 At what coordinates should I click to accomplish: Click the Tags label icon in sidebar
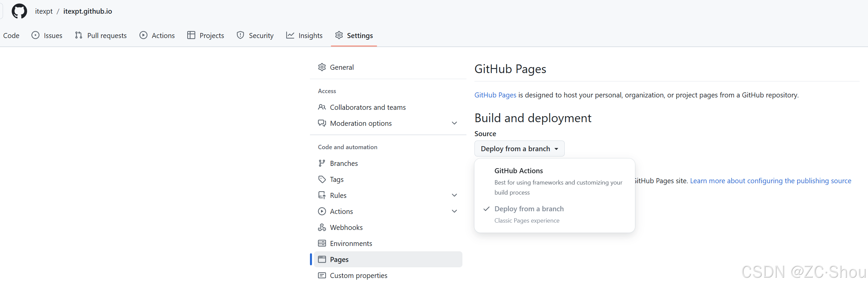pos(322,179)
